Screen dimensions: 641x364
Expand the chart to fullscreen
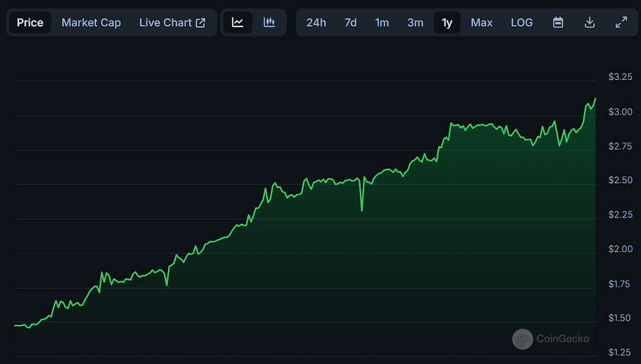point(621,23)
